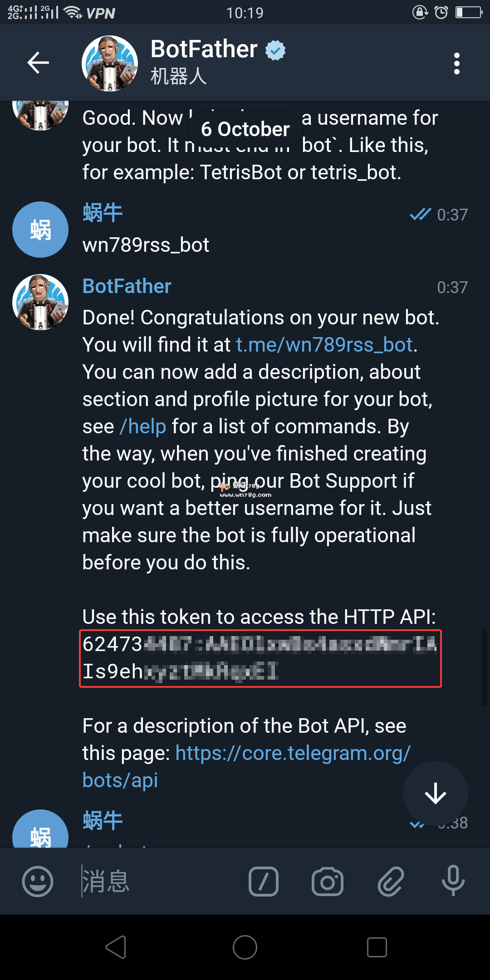Tap the microphone voice message icon
Screen dimensions: 490x980
pos(453,881)
